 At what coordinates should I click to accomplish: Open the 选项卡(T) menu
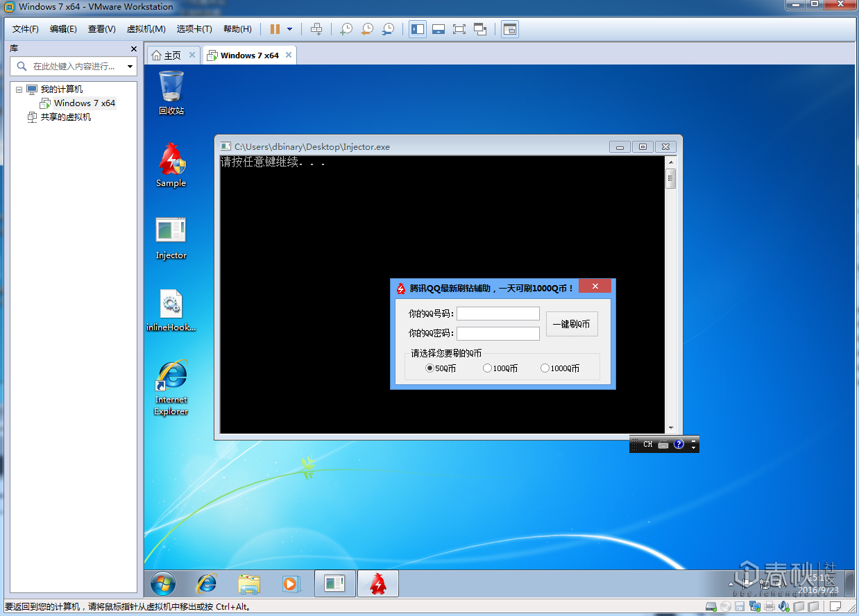pyautogui.click(x=194, y=29)
